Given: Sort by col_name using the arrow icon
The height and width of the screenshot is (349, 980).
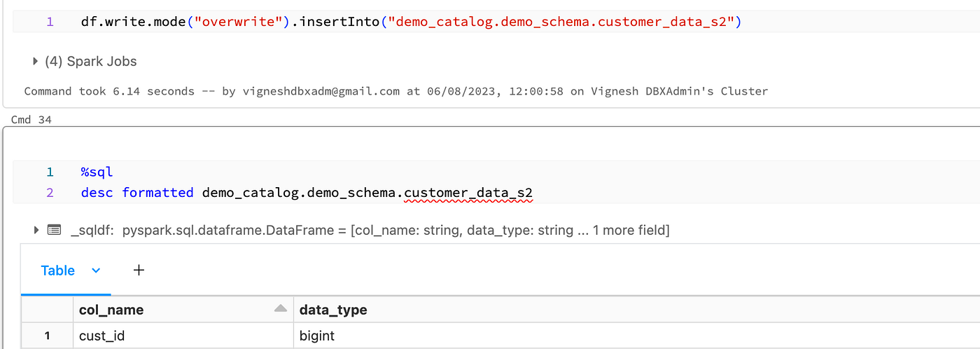Looking at the screenshot, I should coord(281,309).
